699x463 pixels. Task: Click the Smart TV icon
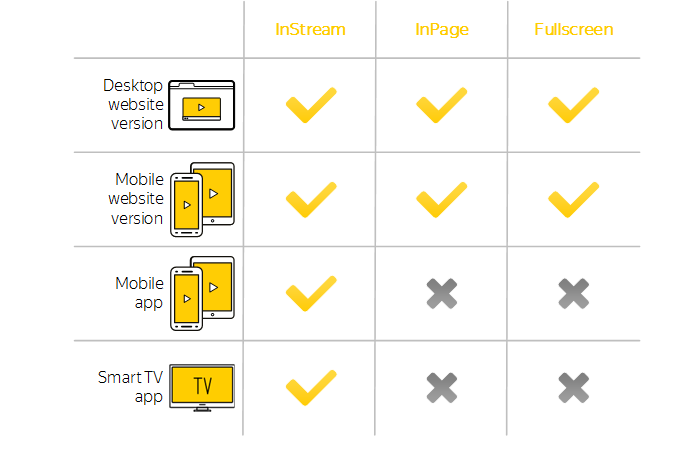click(202, 388)
